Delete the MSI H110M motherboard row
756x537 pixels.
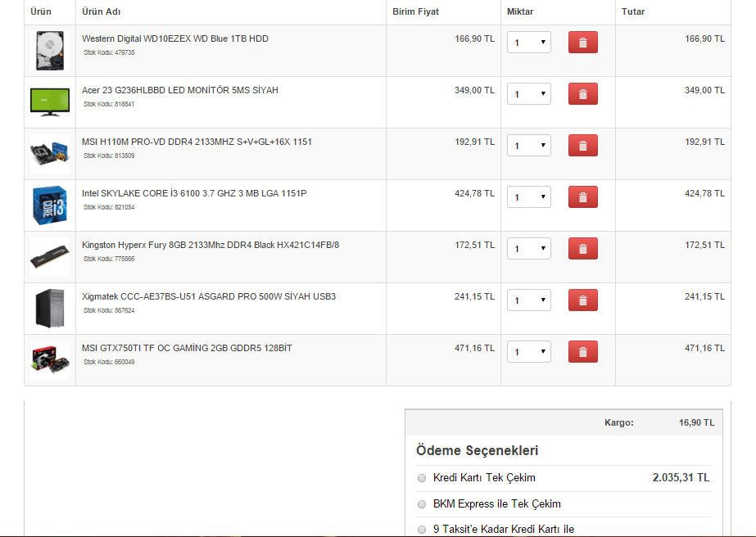point(582,146)
